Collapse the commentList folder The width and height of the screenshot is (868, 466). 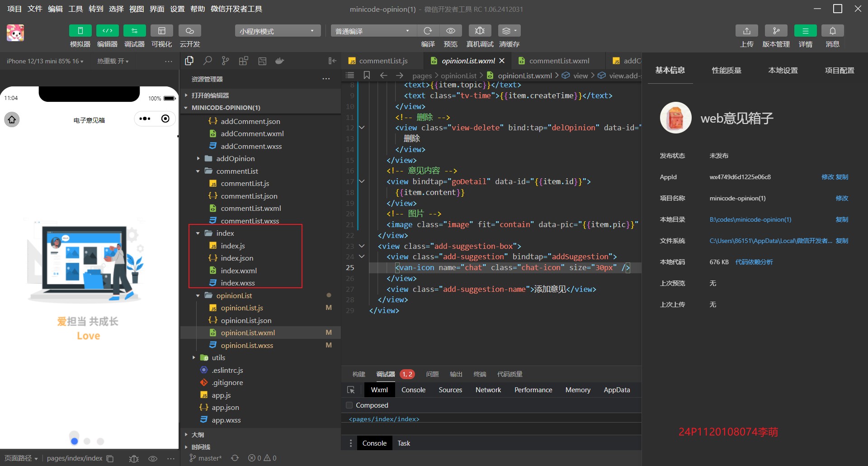(260, 171)
